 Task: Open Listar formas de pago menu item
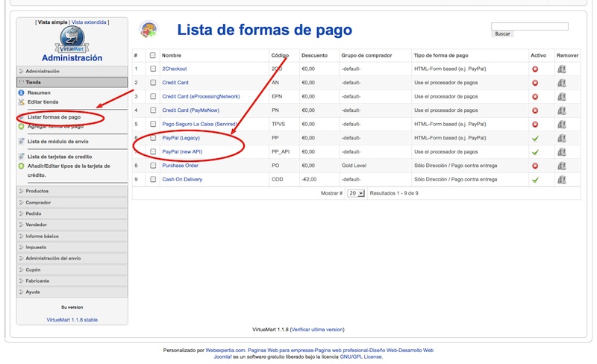coord(54,117)
